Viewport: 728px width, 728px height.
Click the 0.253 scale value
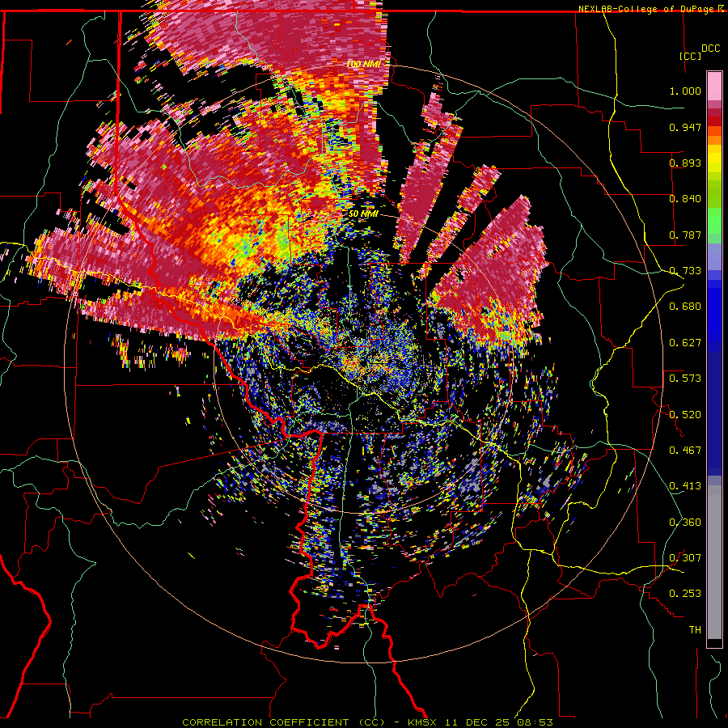tap(685, 594)
